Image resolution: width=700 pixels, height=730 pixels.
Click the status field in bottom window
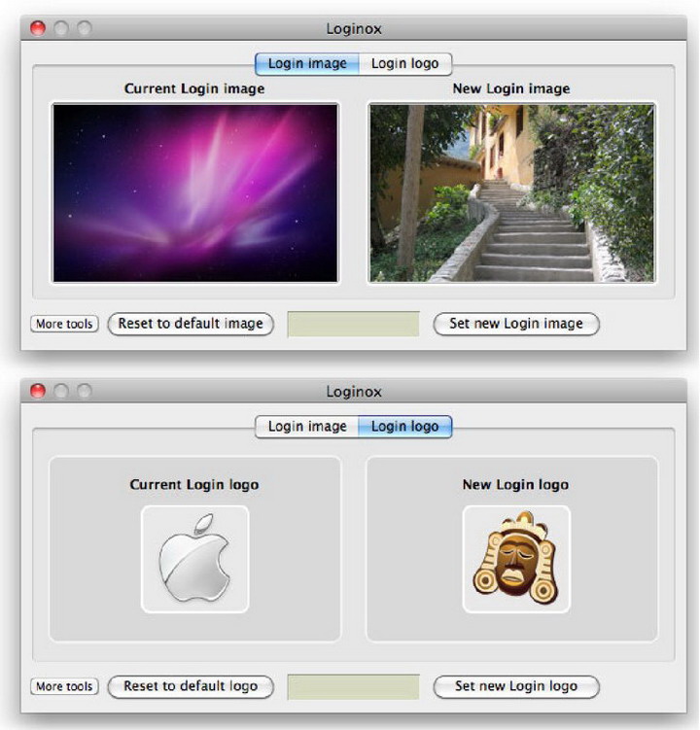[x=354, y=686]
